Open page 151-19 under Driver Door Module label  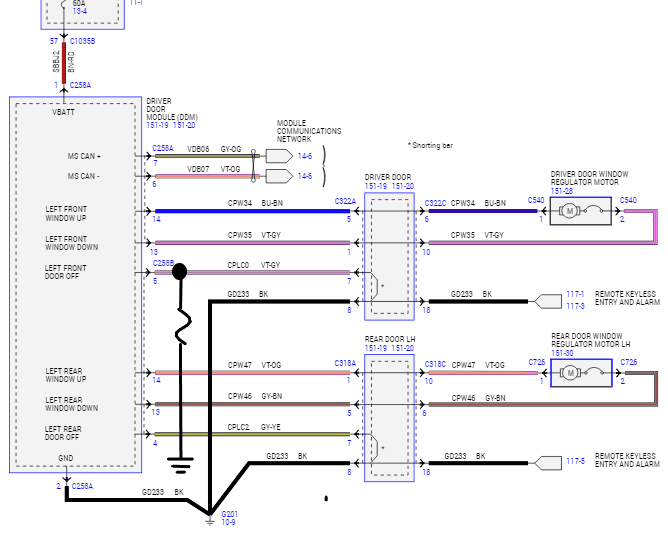(x=157, y=125)
